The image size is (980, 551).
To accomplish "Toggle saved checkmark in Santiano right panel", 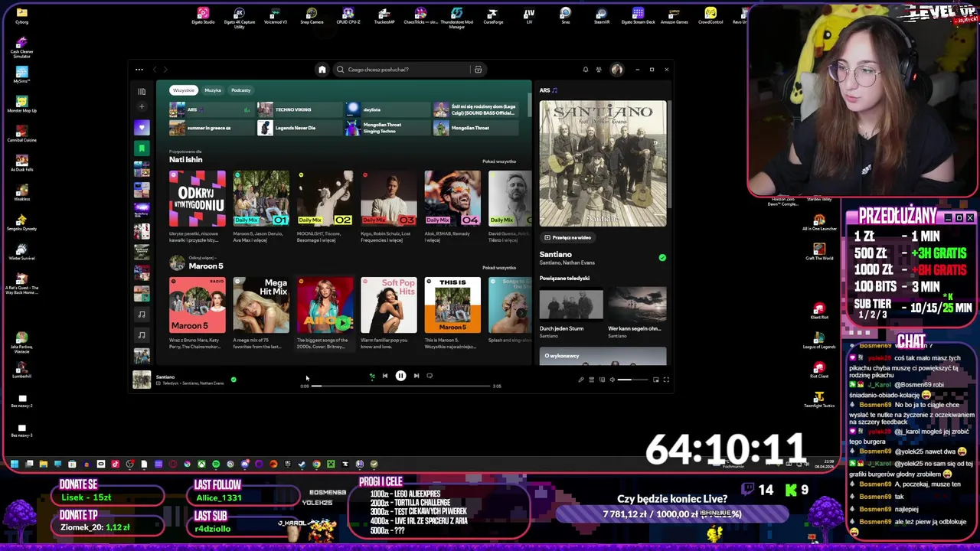I will 662,258.
